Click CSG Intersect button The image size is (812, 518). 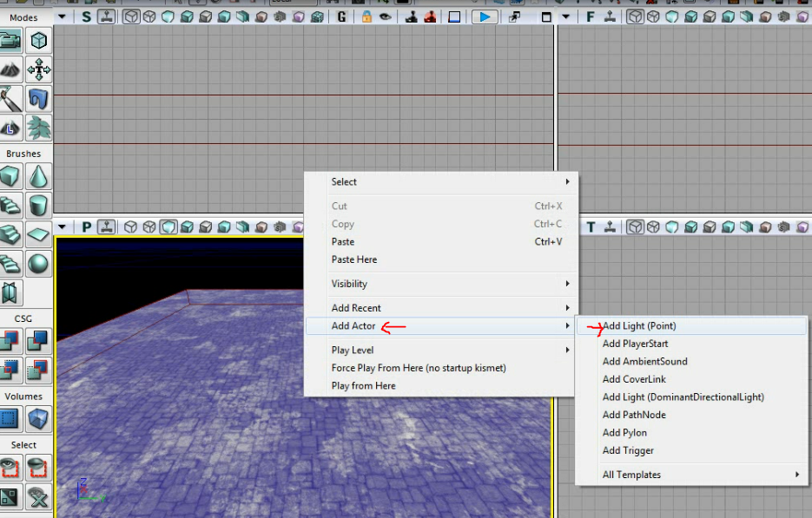click(10, 370)
